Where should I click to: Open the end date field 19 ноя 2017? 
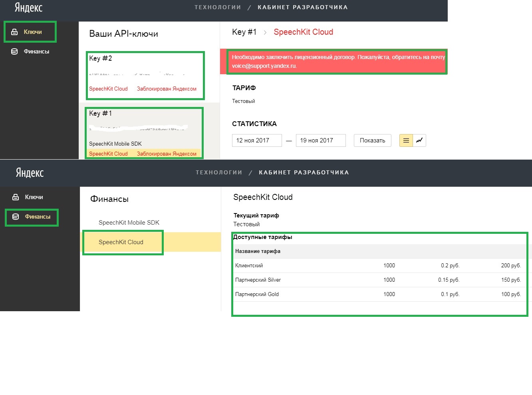[321, 140]
